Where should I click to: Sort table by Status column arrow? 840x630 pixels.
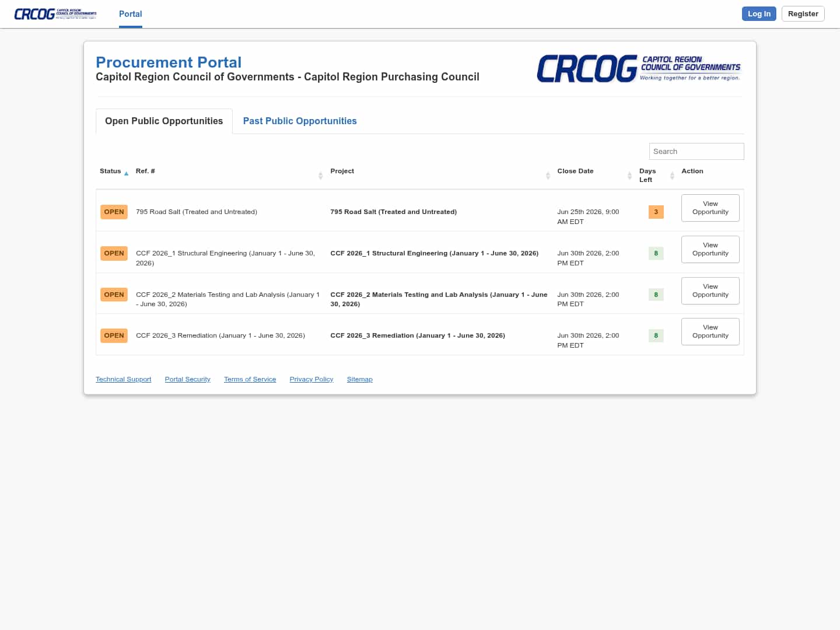(126, 173)
